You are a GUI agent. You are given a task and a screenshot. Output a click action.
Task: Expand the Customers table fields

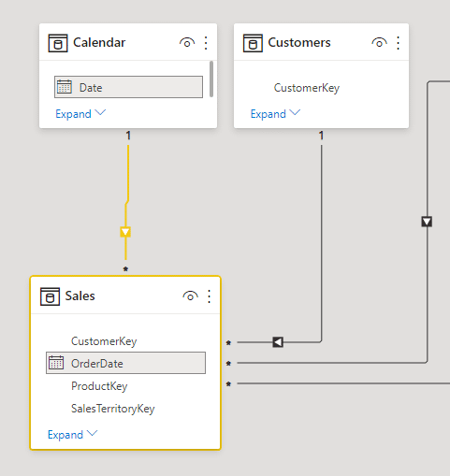pos(275,114)
